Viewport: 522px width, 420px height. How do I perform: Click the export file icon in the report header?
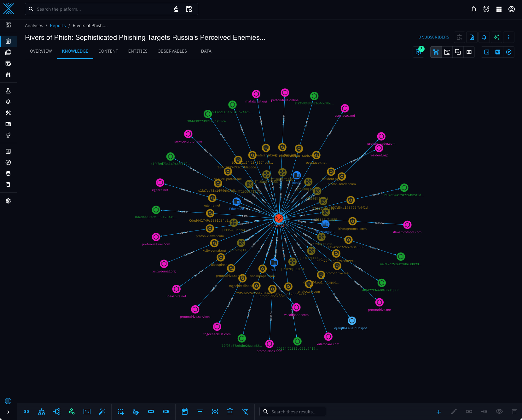(x=472, y=37)
